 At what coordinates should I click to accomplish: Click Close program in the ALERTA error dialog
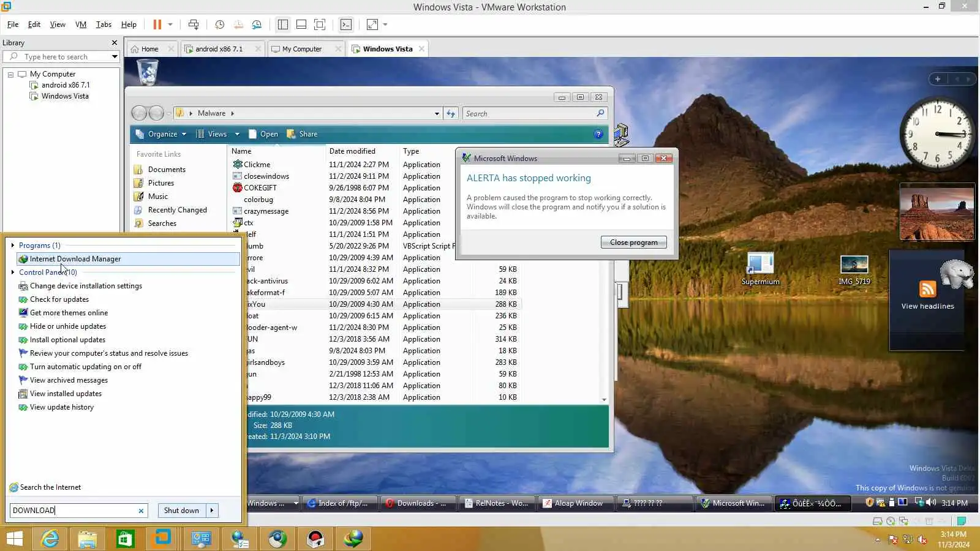click(x=634, y=242)
